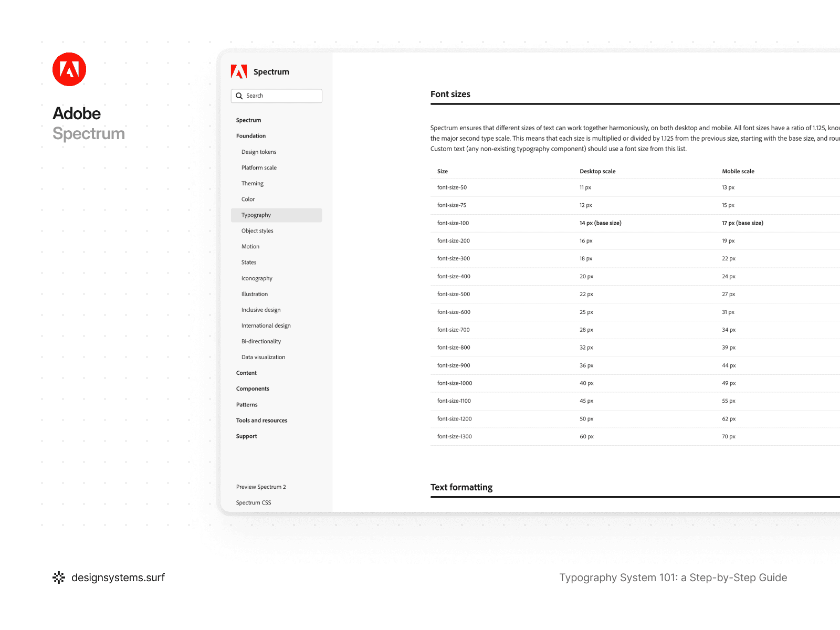
Task: Select the font-size-75 cell
Action: pos(451,205)
